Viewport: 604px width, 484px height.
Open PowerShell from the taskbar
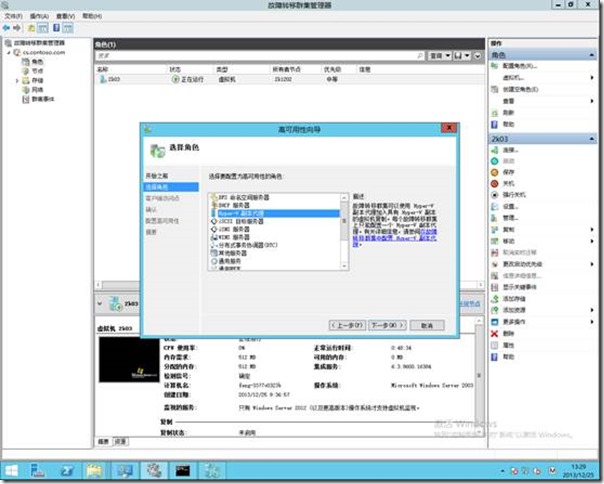pyautogui.click(x=66, y=471)
